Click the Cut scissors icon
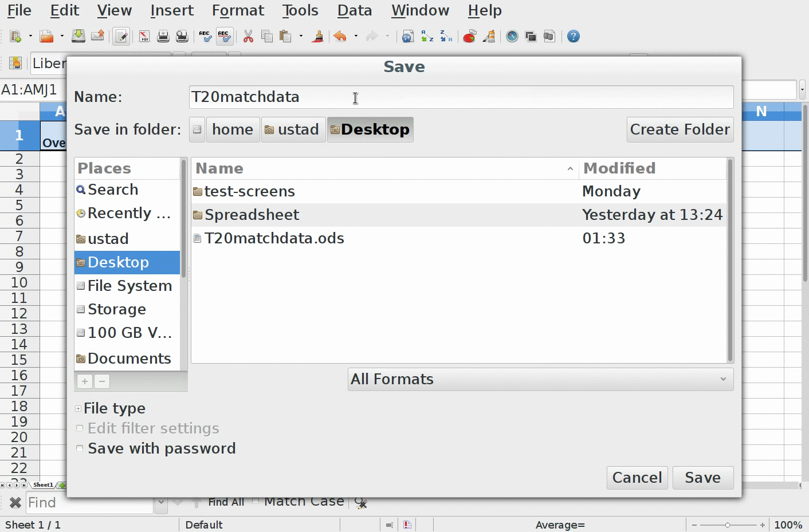 (x=248, y=37)
